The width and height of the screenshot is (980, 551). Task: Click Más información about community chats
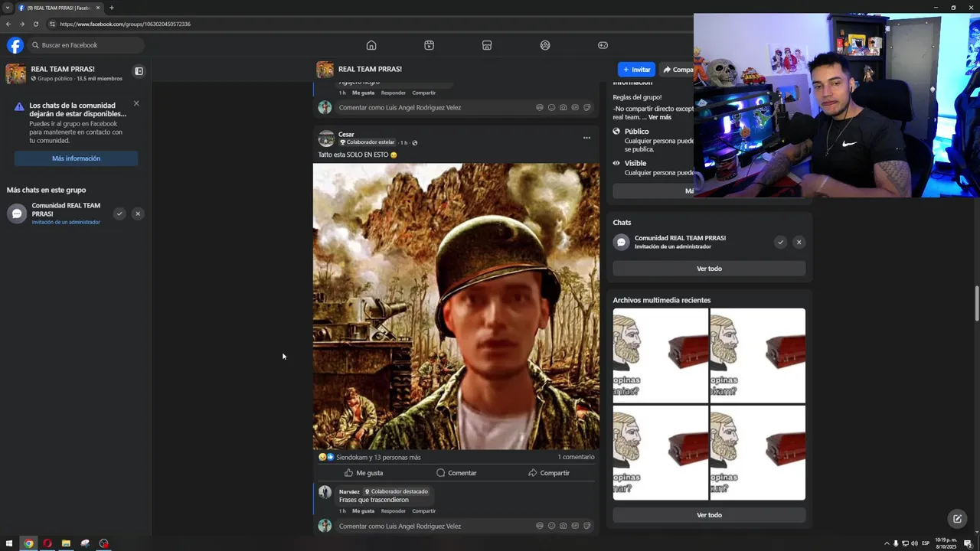click(76, 158)
